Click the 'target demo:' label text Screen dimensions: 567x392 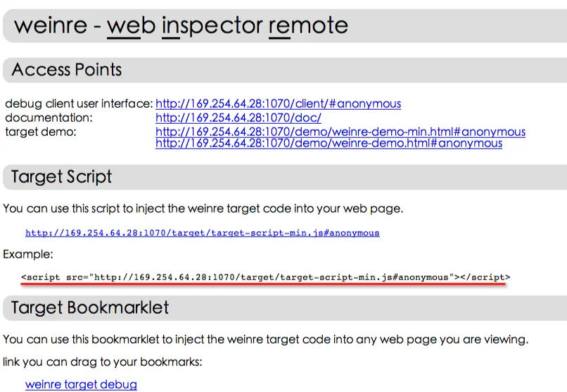40,132
